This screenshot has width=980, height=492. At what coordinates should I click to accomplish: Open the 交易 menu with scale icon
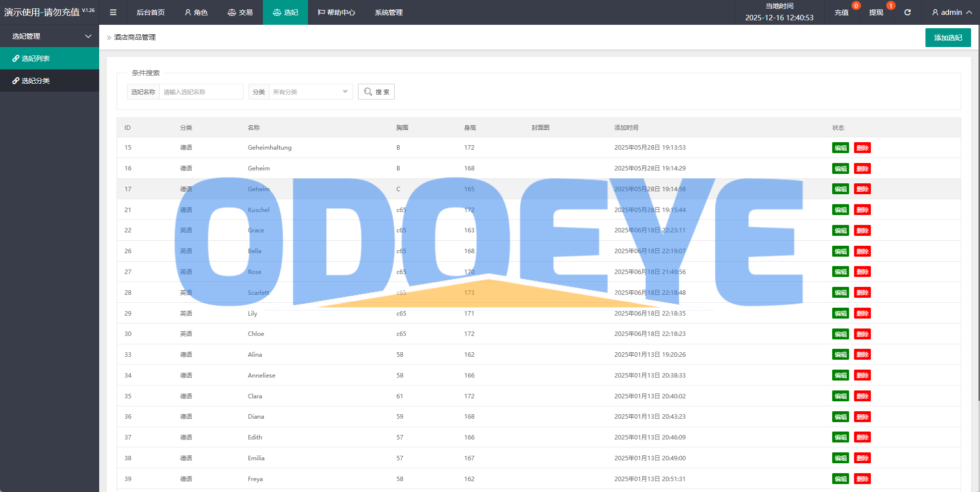240,12
